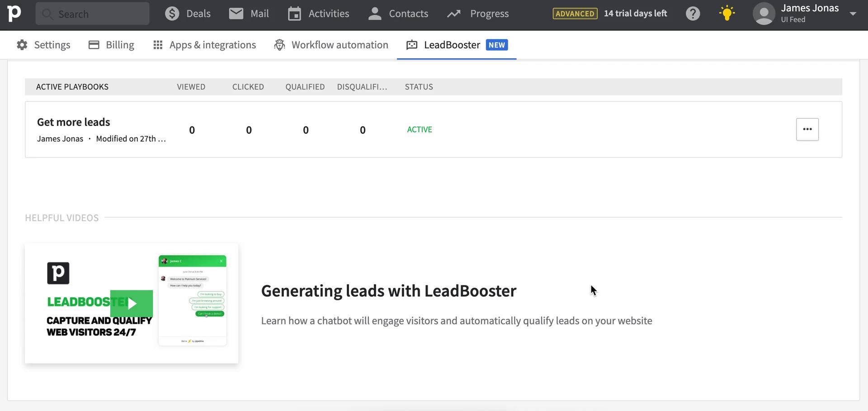Click the LeadBooster chatbot icon
The width and height of the screenshot is (868, 411).
click(412, 45)
